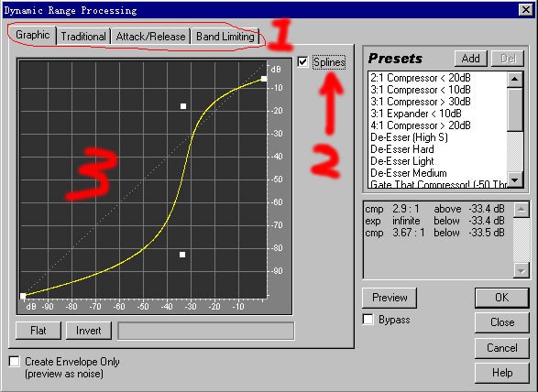Click the top-right curve endpoint handle
Viewport: 538px width, 392px height.
(264, 79)
